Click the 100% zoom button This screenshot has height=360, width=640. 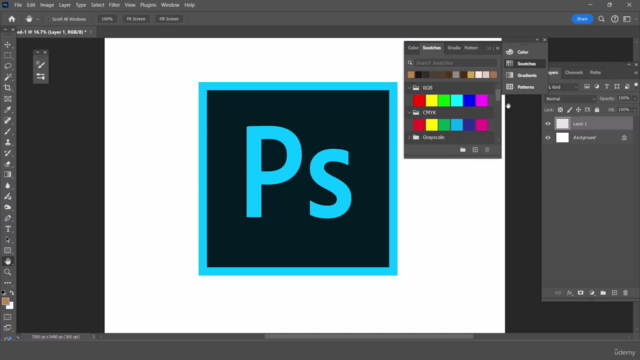coord(107,19)
